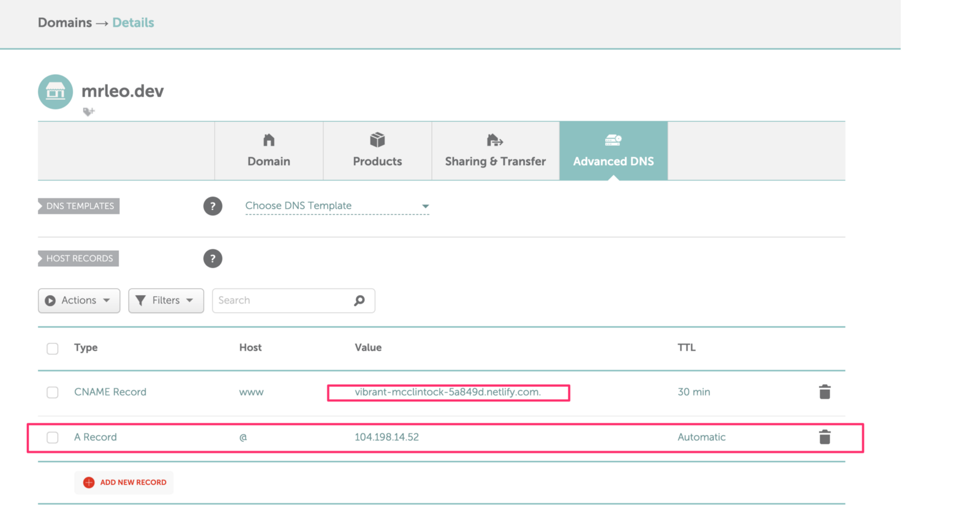Click the Domains breadcrumb link

pyautogui.click(x=65, y=23)
